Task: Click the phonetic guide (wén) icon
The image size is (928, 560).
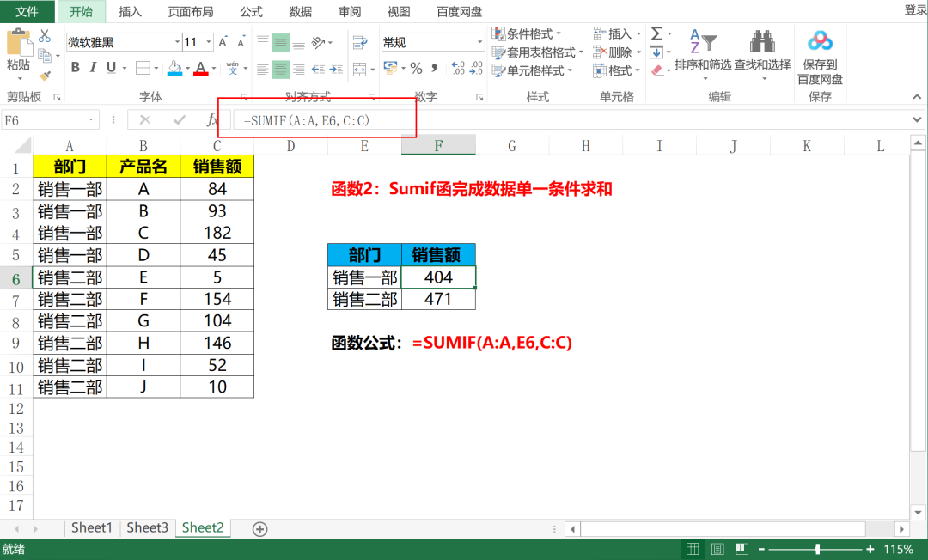Action: (x=233, y=68)
